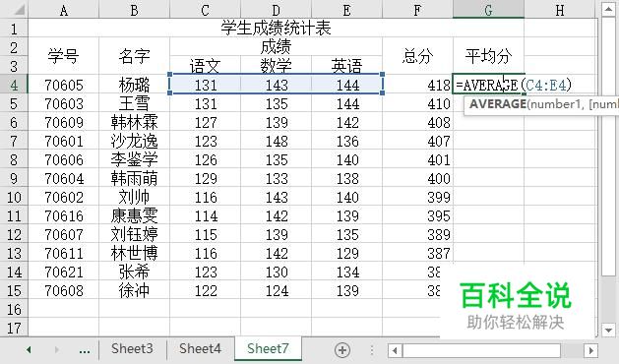Click the name 王雪
619x364 pixels.
134,103
